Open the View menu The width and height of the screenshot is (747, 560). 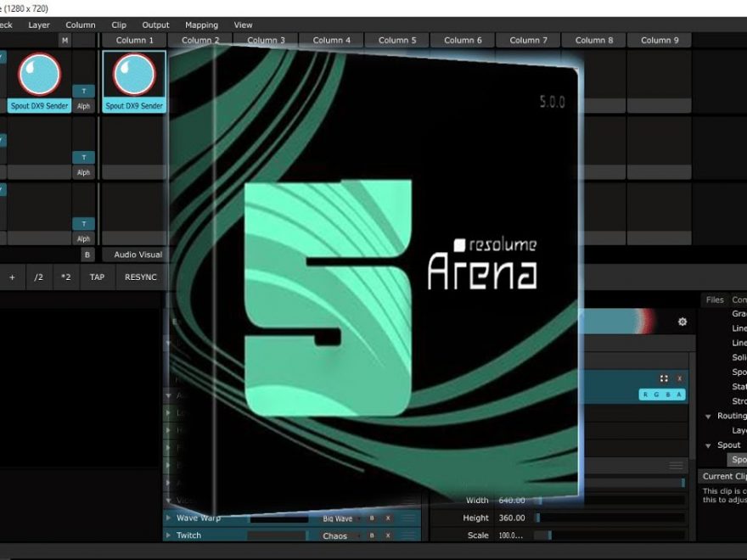tap(243, 25)
